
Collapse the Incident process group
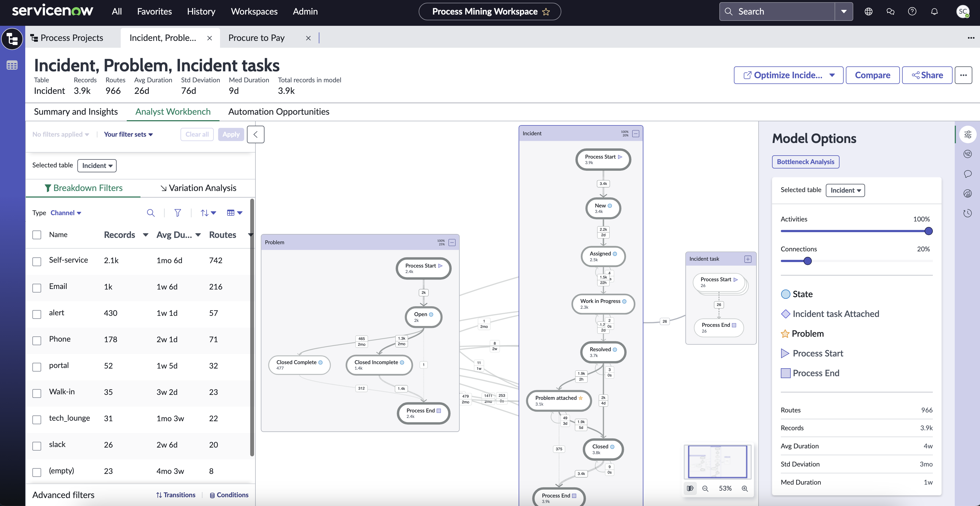636,134
